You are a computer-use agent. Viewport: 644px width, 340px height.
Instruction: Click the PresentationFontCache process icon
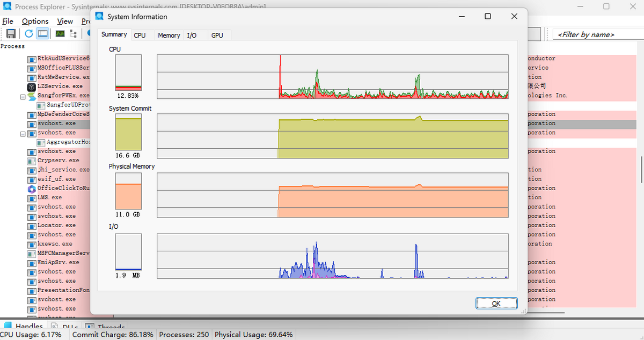click(31, 291)
